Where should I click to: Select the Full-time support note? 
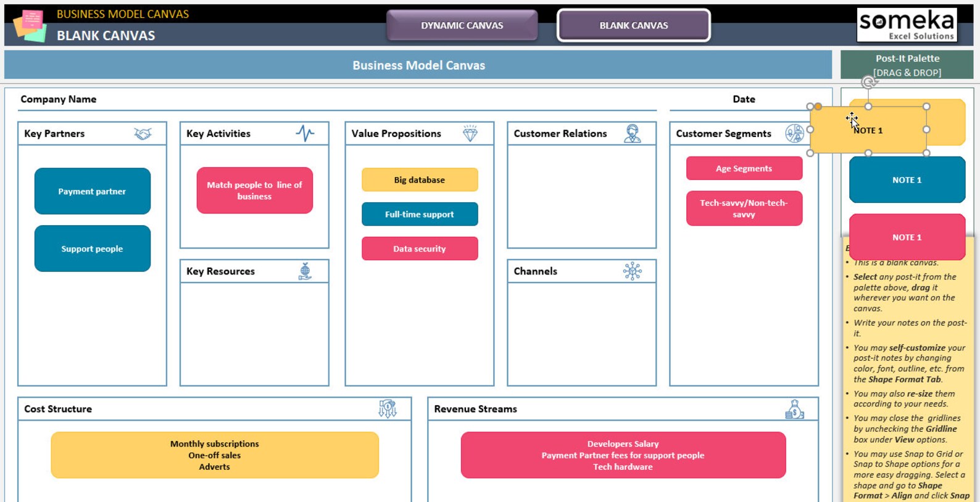[420, 214]
